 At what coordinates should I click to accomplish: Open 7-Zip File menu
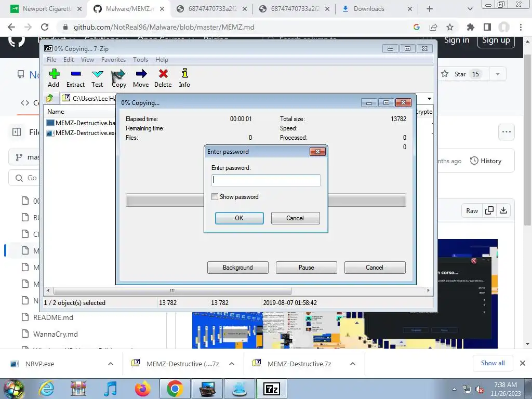51,60
